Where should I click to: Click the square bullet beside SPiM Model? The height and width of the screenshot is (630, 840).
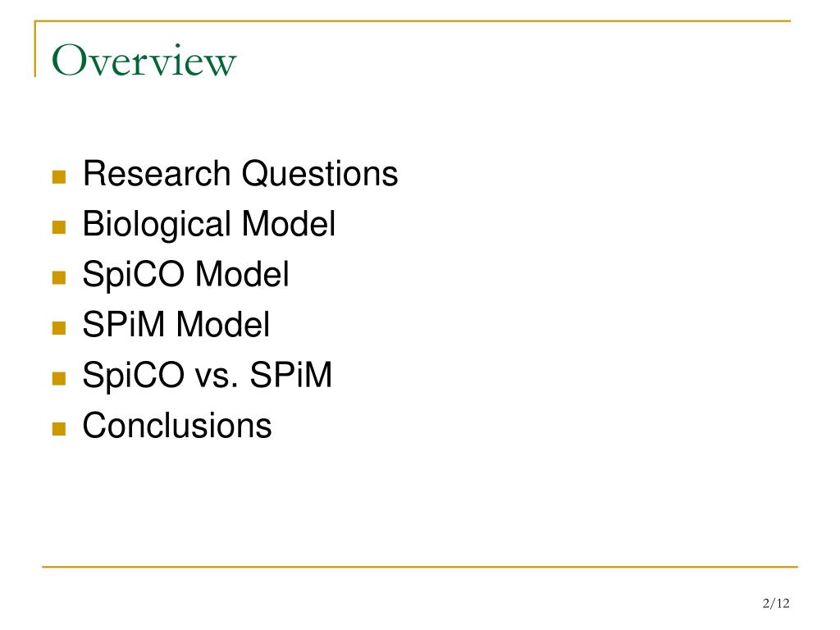click(x=59, y=328)
